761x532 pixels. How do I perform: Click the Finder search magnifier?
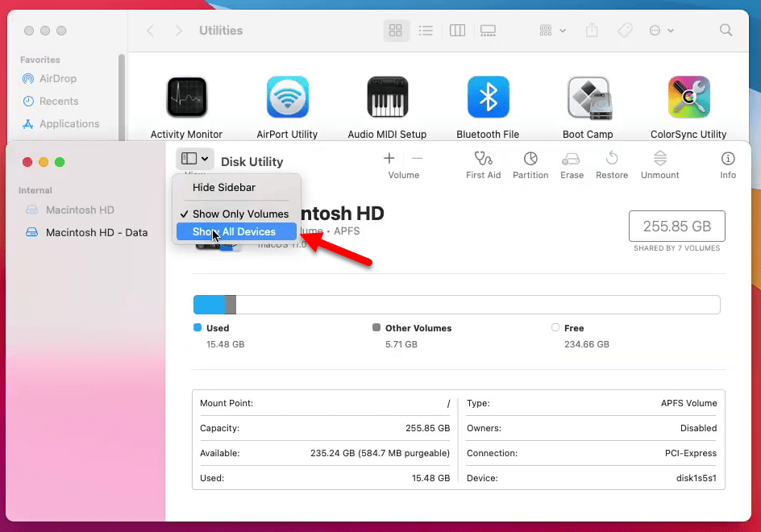coord(726,30)
